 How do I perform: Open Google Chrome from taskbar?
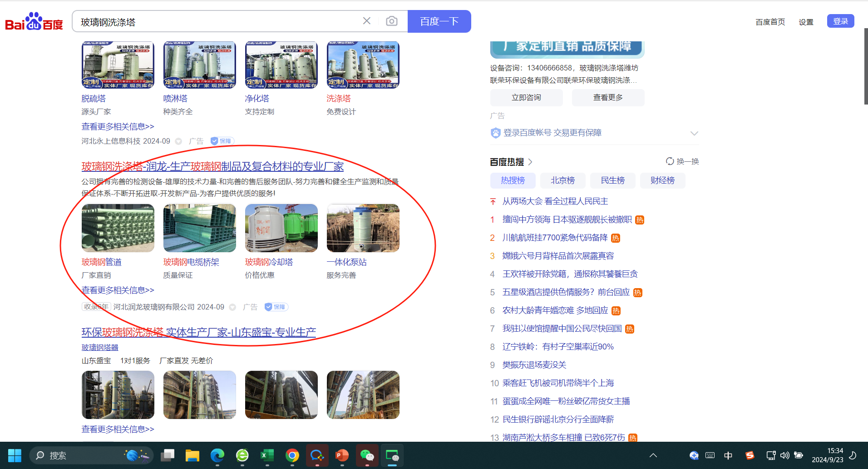point(292,455)
